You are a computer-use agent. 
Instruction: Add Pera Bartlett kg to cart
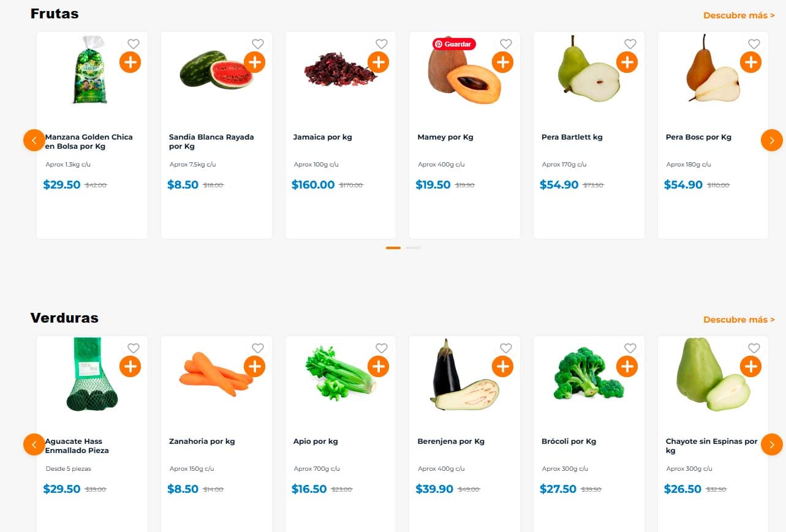(x=627, y=62)
